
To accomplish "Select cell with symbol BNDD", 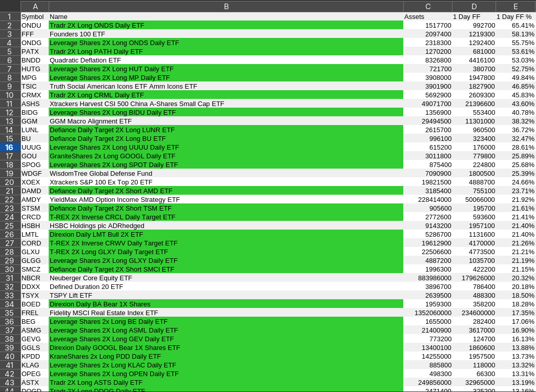I will click(35, 60).
